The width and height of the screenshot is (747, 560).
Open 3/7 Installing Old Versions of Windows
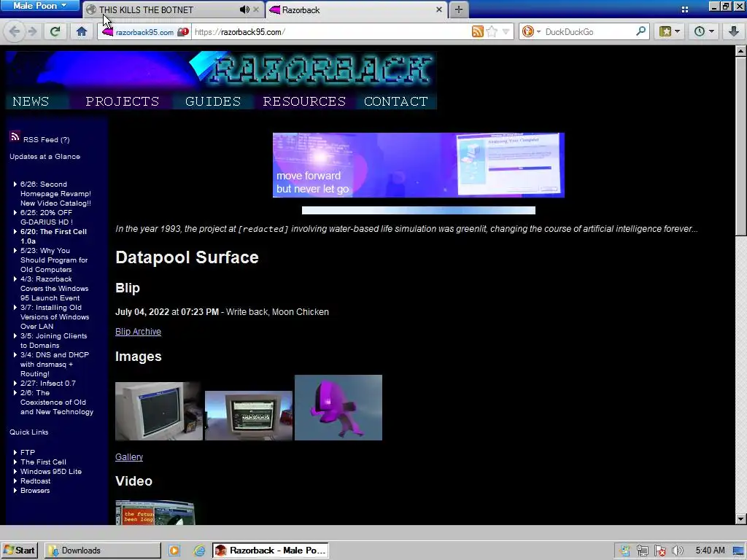click(54, 316)
